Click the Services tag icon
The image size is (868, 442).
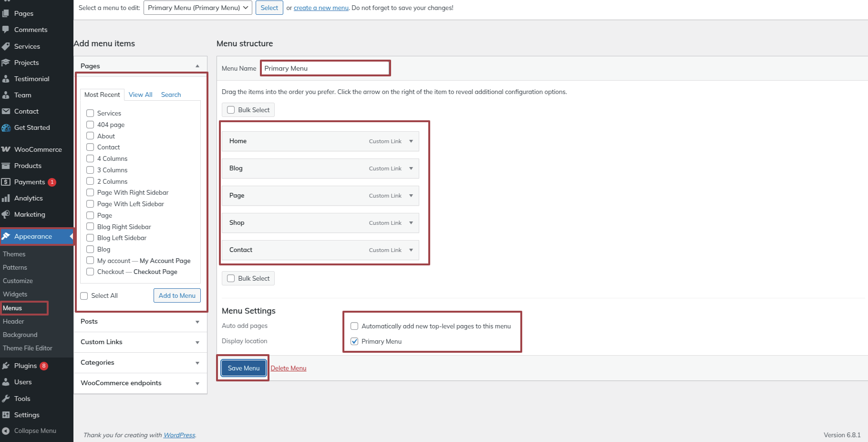click(x=6, y=46)
